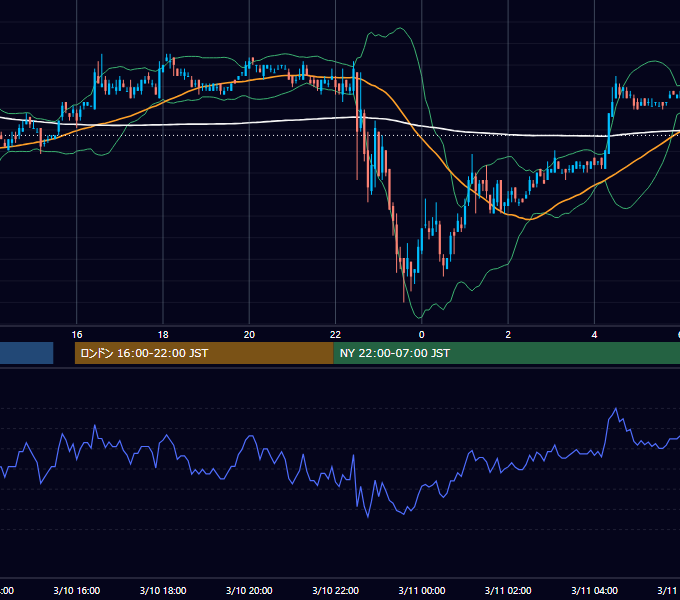This screenshot has height=600, width=680.
Task: Click the 3/11 04:00 date label
Action: tap(594, 590)
